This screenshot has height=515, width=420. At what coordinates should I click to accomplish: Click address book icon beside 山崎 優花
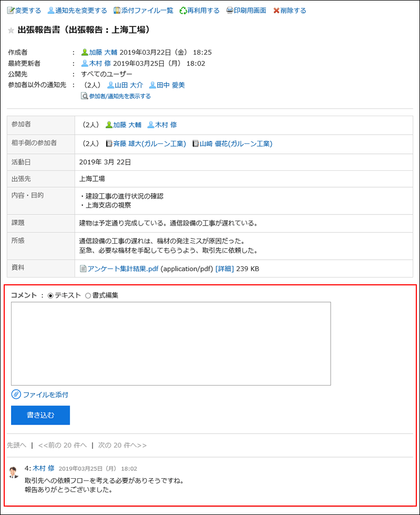click(195, 144)
